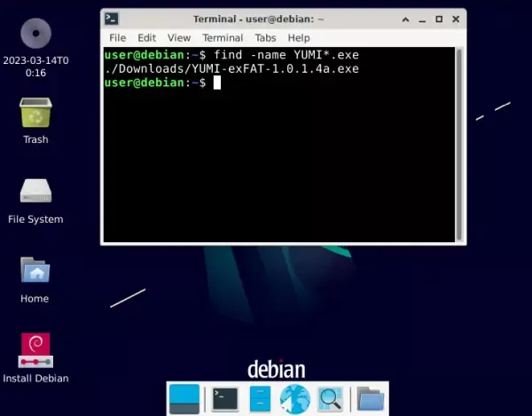
Task: Click the Terminal window's vertical scrollbar
Action: click(x=458, y=142)
